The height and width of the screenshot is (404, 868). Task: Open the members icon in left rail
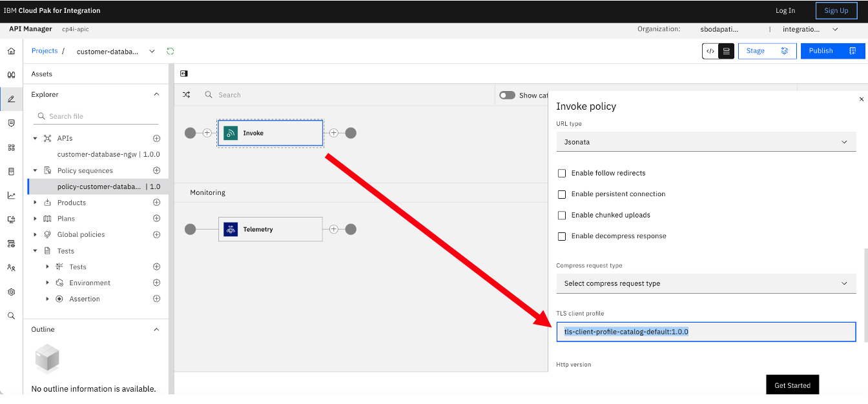point(11,267)
